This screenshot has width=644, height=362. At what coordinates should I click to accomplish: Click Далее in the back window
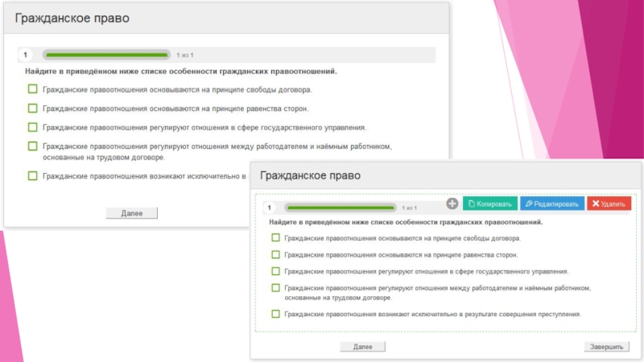click(x=132, y=213)
